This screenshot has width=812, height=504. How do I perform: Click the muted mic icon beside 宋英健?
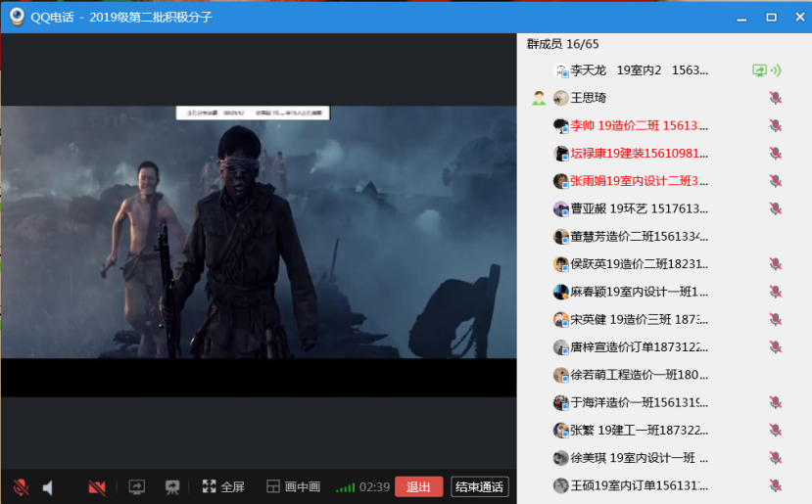[775, 319]
